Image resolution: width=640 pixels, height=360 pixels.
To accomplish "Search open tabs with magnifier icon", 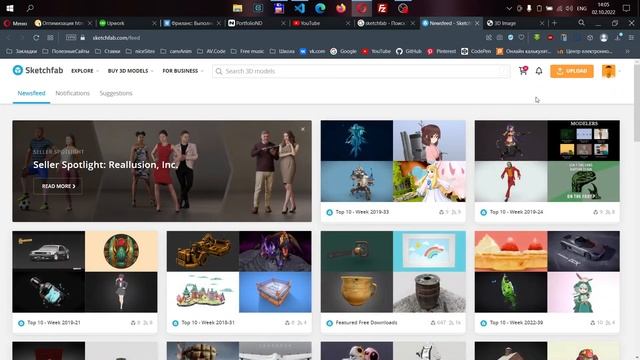I will [581, 23].
